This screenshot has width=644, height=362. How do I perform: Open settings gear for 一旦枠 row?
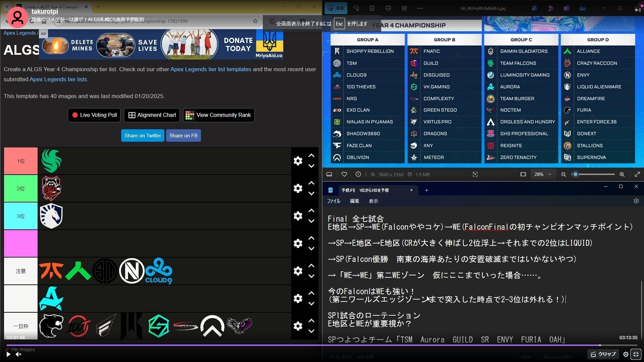point(298,326)
